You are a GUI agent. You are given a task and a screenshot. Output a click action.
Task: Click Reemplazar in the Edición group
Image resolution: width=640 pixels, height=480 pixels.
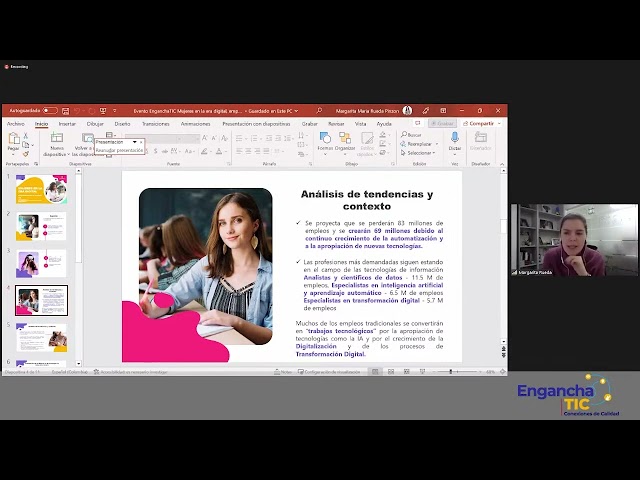[x=416, y=144]
